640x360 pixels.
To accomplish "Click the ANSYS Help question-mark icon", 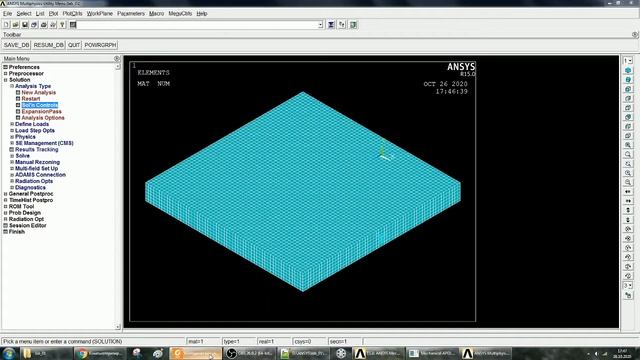I will [62, 25].
